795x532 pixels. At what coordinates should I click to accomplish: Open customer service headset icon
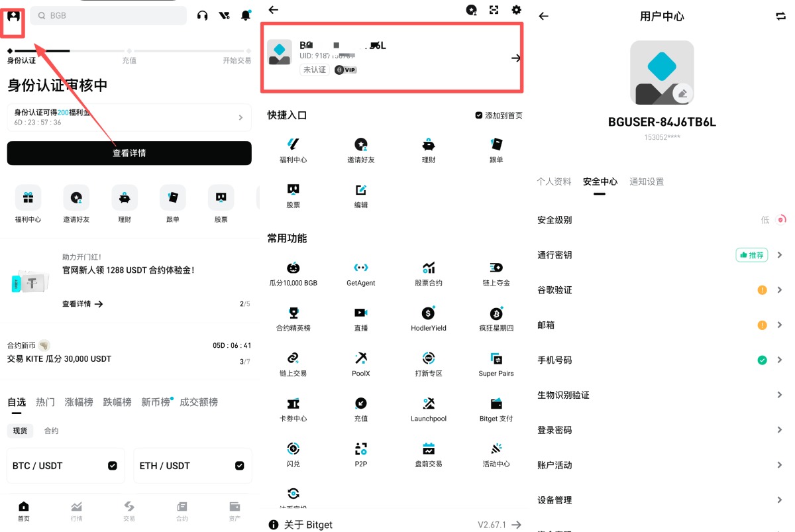(203, 15)
